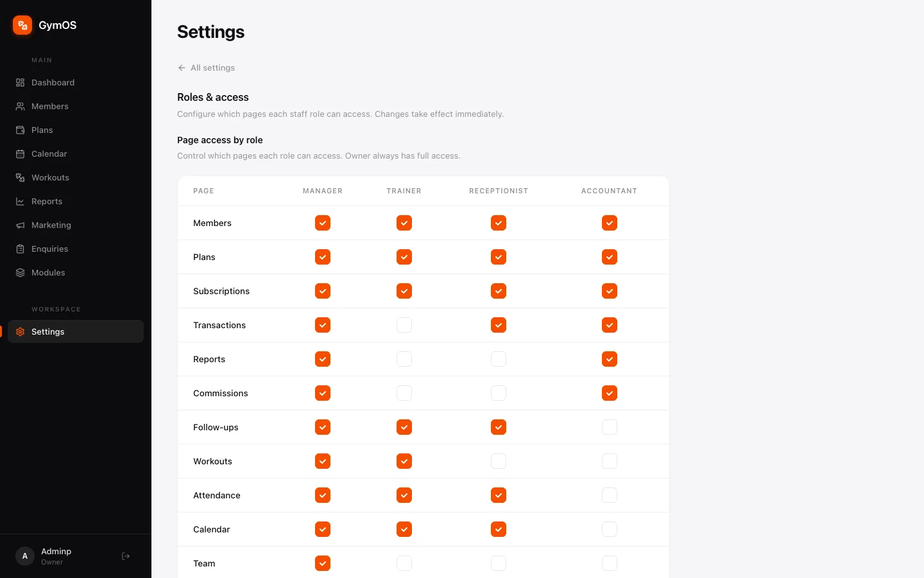
Task: Enable Follow-ups access for Accountant
Action: pyautogui.click(x=610, y=427)
